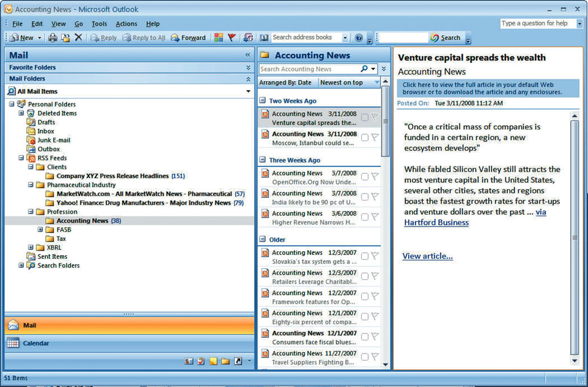
Task: Click the Delete (X) toolbar icon
Action: tap(78, 38)
